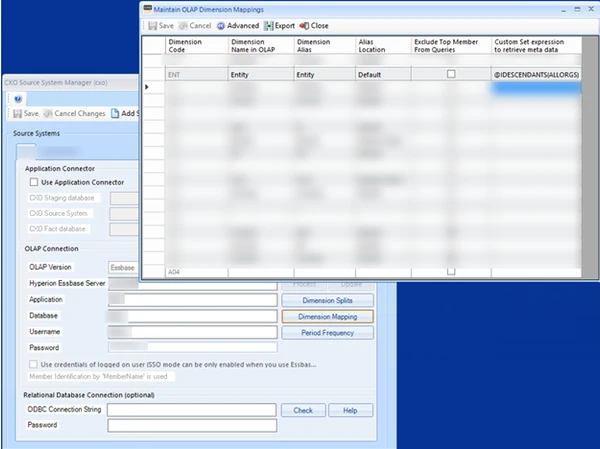Viewport: 600px width, 449px height.
Task: Open the OLAP Version dropdown showing Essbase
Action: tap(124, 268)
